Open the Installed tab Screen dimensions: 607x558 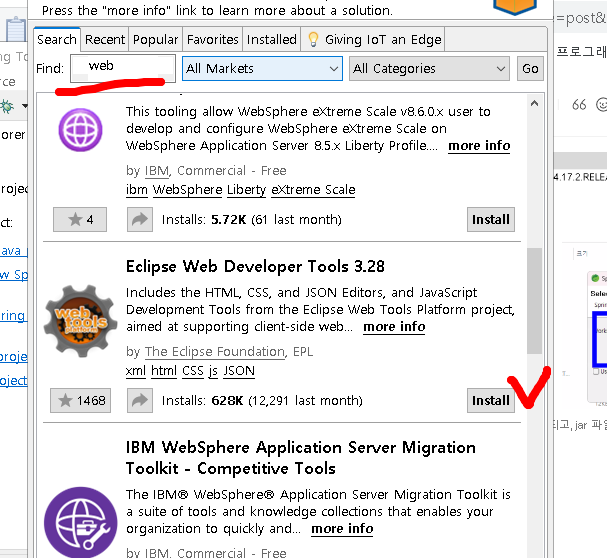pyautogui.click(x=272, y=39)
